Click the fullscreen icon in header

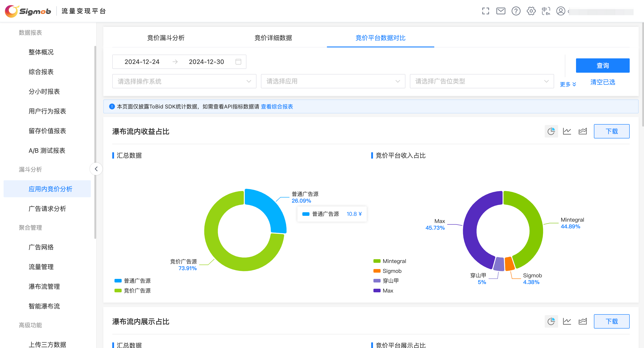coord(485,11)
